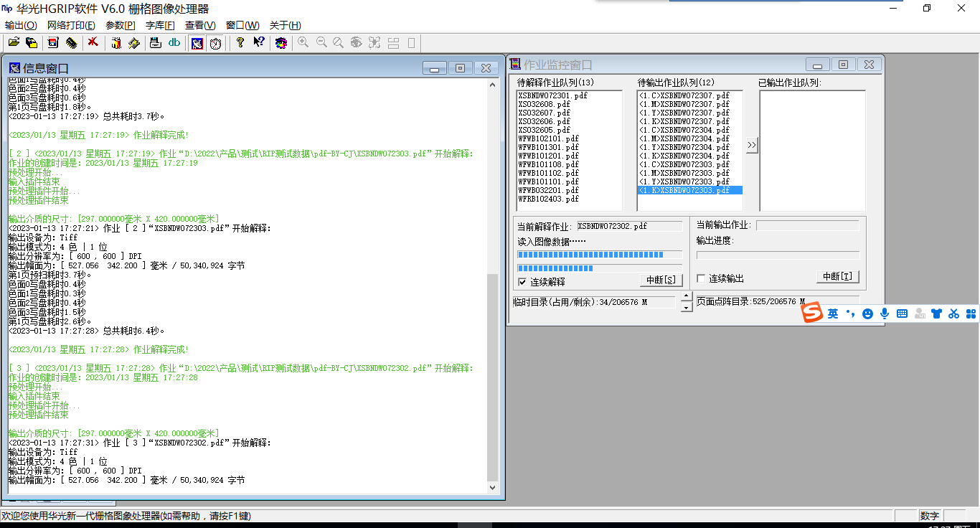Click the yellow question mark help icon
The image size is (980, 528).
click(x=240, y=43)
